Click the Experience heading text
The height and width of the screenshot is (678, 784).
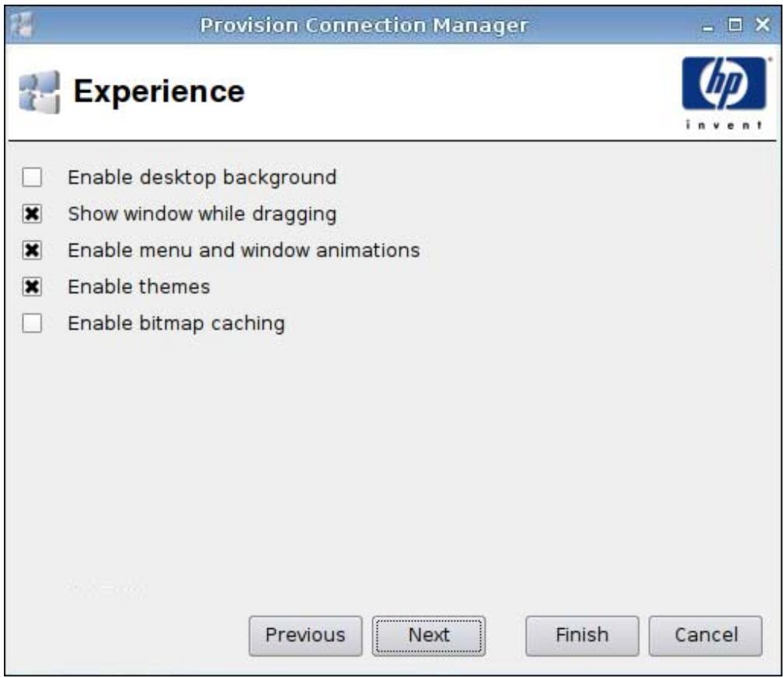coord(159,92)
